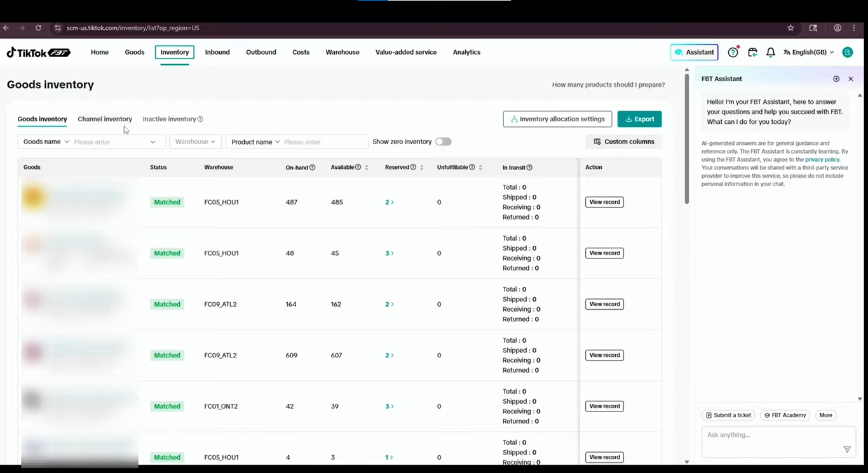Viewport: 868px width, 473px height.
Task: Open FBT Academy from the assistant
Action: (785, 415)
